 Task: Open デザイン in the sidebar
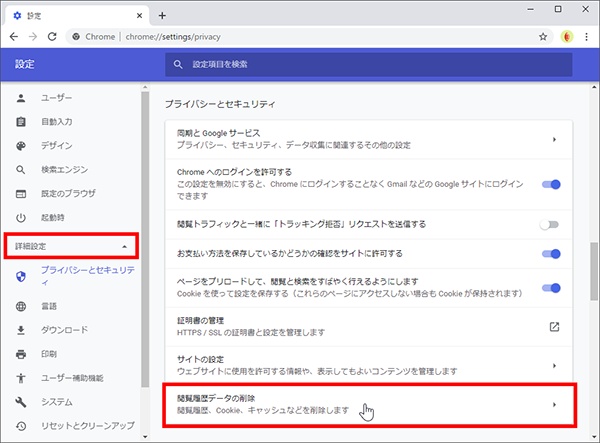[x=57, y=146]
